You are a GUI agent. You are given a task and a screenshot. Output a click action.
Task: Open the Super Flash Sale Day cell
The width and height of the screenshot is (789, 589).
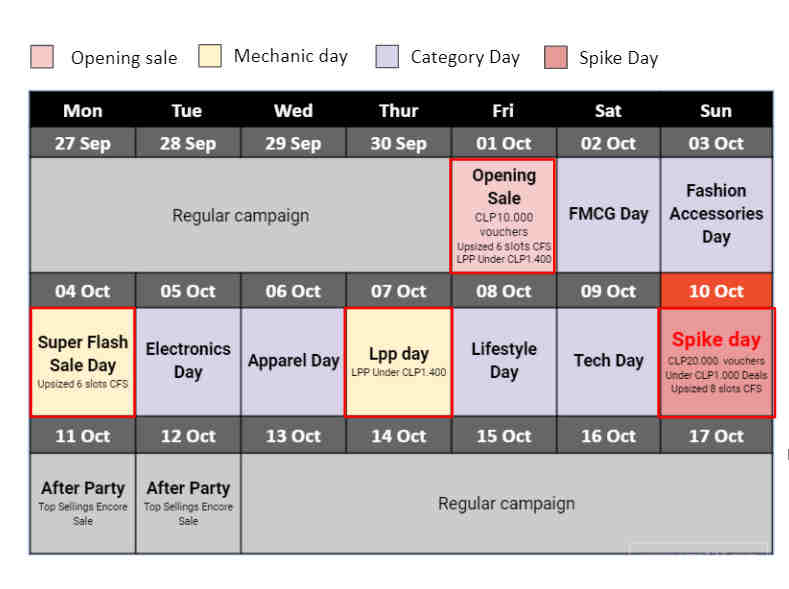click(x=83, y=362)
